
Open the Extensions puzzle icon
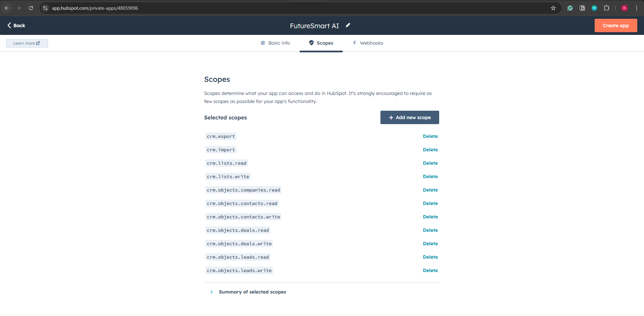point(606,8)
